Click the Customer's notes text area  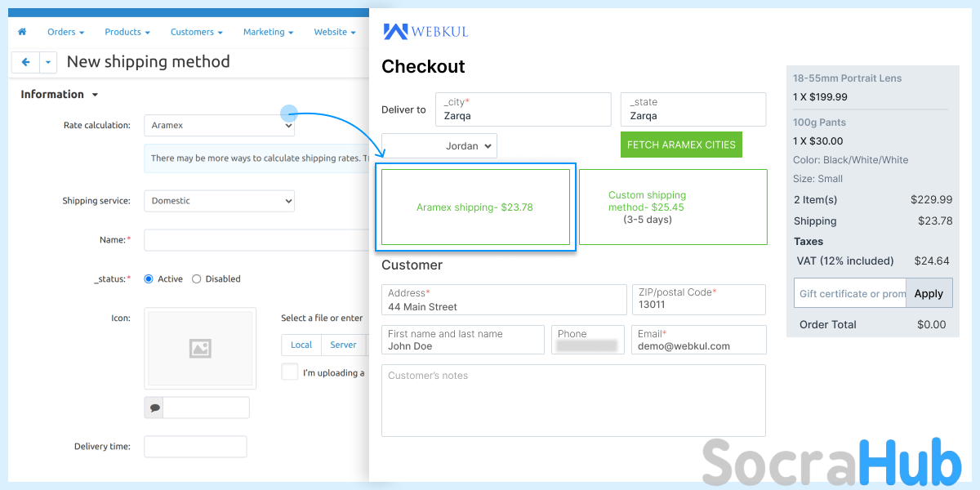pos(573,400)
